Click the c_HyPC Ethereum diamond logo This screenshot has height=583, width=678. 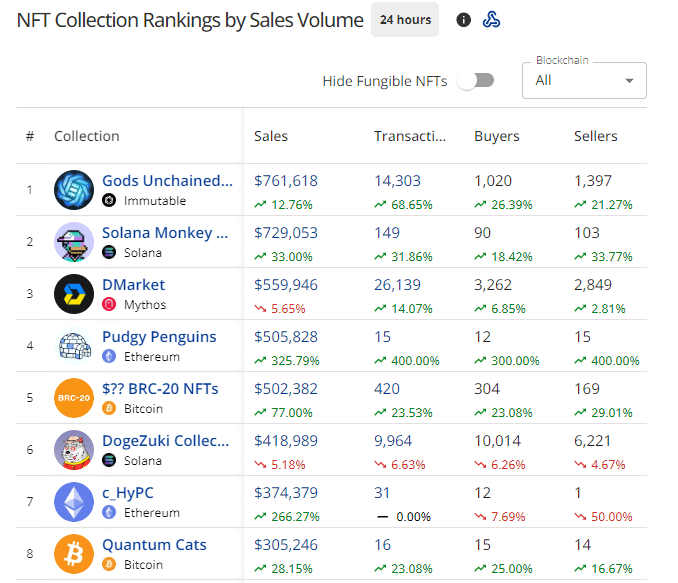pyautogui.click(x=74, y=502)
